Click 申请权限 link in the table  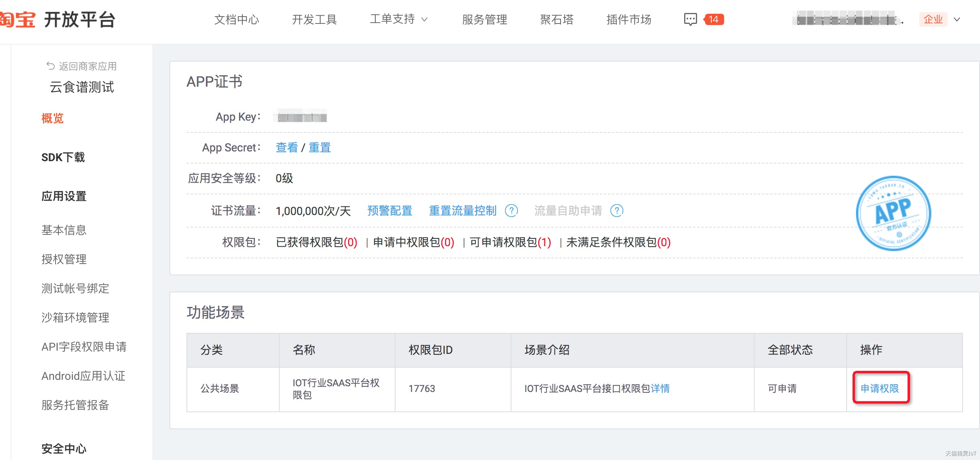pos(880,388)
